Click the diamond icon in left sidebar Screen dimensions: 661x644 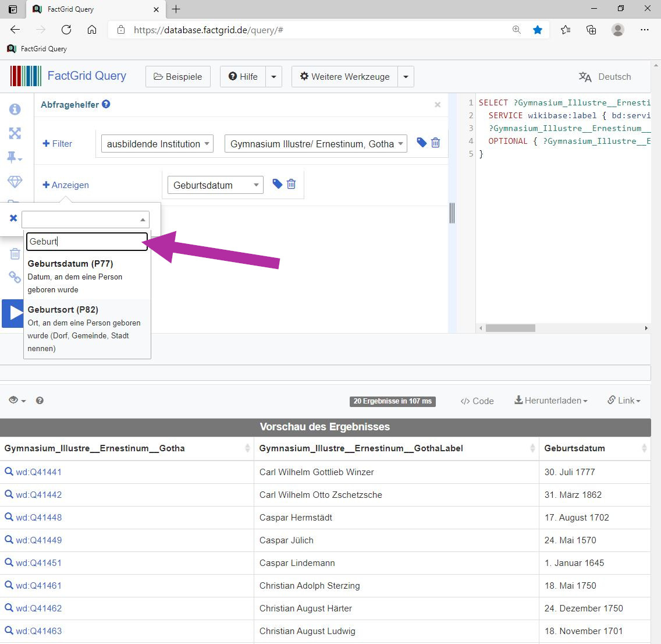coord(15,182)
